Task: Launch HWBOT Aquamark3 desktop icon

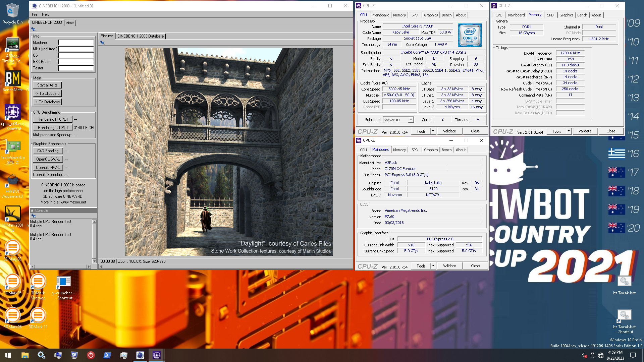Action: click(12, 187)
